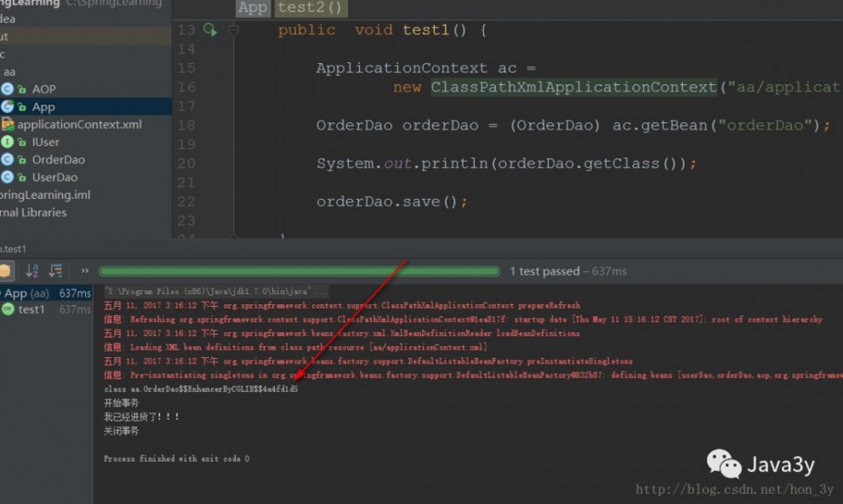This screenshot has width=843, height=504.
Task: Click the 637ms duration next to test1
Action: 75,309
